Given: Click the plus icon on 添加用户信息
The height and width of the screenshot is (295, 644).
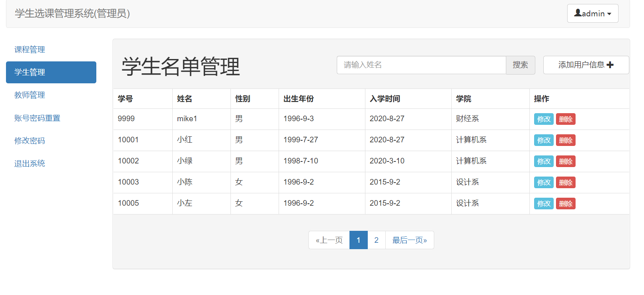Looking at the screenshot, I should click(610, 65).
